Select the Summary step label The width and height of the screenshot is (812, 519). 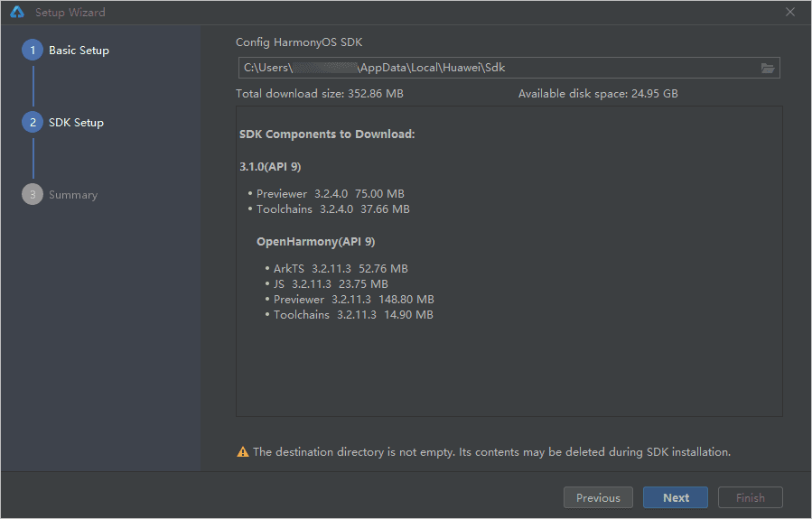coord(73,195)
